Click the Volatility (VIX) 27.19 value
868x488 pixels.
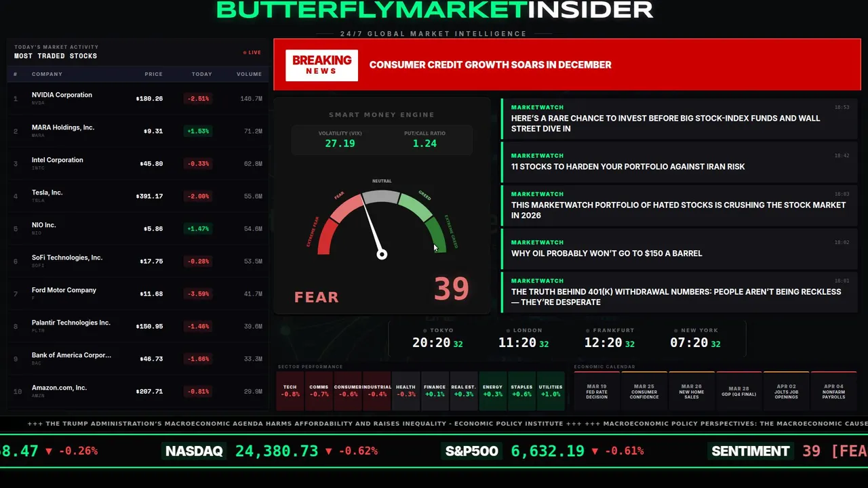pos(340,144)
